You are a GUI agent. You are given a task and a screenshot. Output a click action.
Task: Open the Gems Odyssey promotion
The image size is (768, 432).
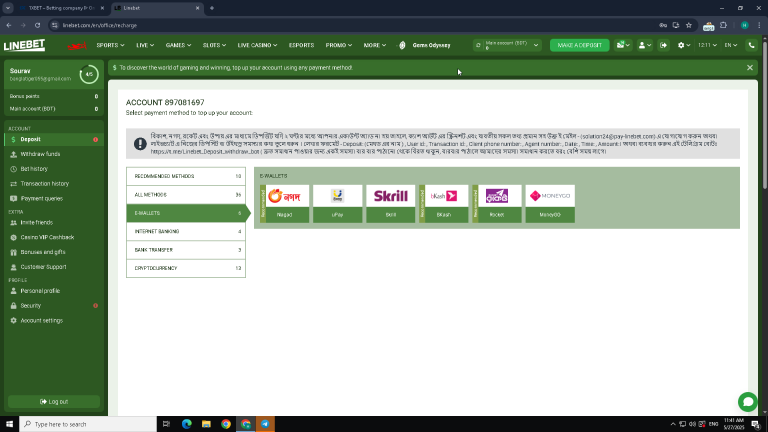click(425, 45)
